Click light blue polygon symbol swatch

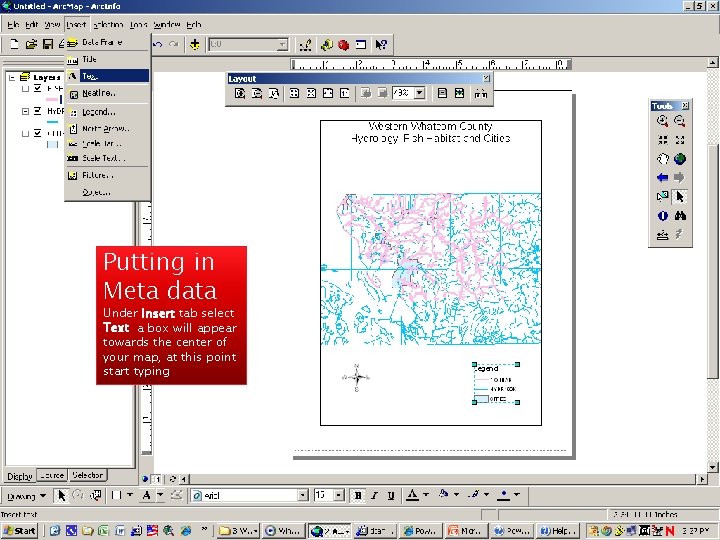click(52, 144)
